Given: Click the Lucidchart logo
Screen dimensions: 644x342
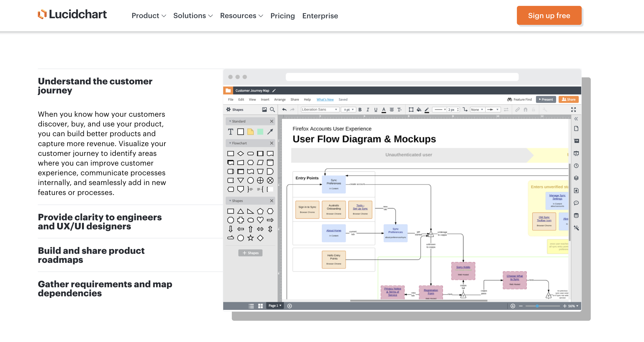Looking at the screenshot, I should pyautogui.click(x=72, y=14).
